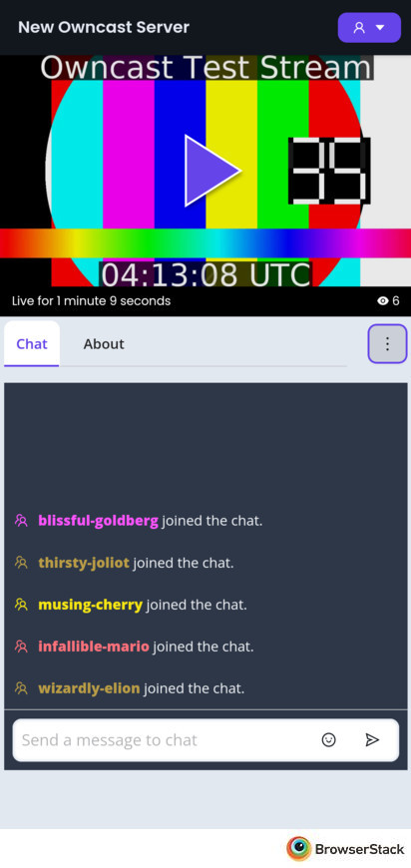The image size is (411, 868).
Task: Open the three-dot more options menu
Action: 387,344
